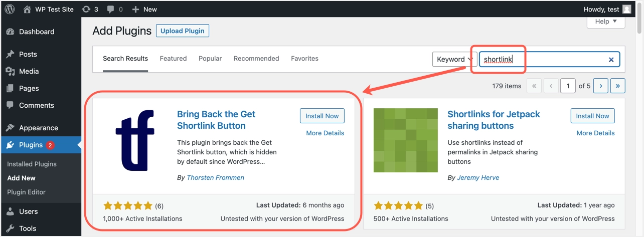Viewport: 644px width, 237px height.
Task: Click the tf plugin thumbnail image
Action: point(135,140)
